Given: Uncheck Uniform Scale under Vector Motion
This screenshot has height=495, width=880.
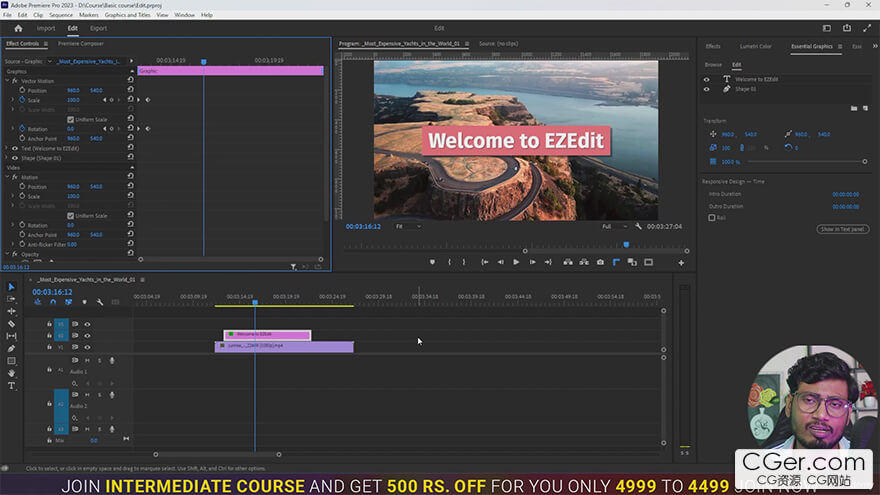Looking at the screenshot, I should (x=71, y=120).
